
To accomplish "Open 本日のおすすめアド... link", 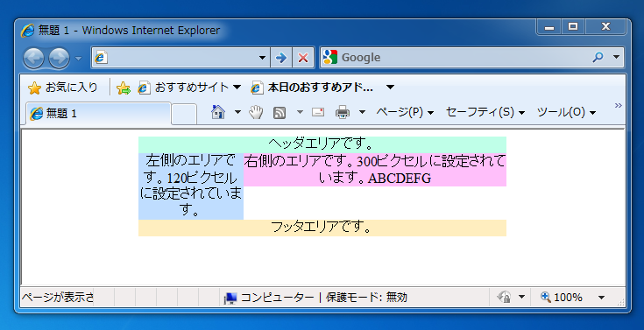I will tap(313, 88).
